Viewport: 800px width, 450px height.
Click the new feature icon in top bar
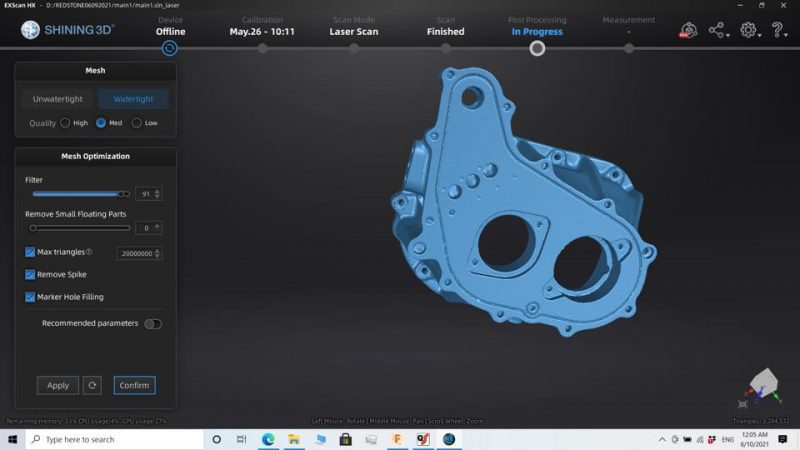(688, 30)
